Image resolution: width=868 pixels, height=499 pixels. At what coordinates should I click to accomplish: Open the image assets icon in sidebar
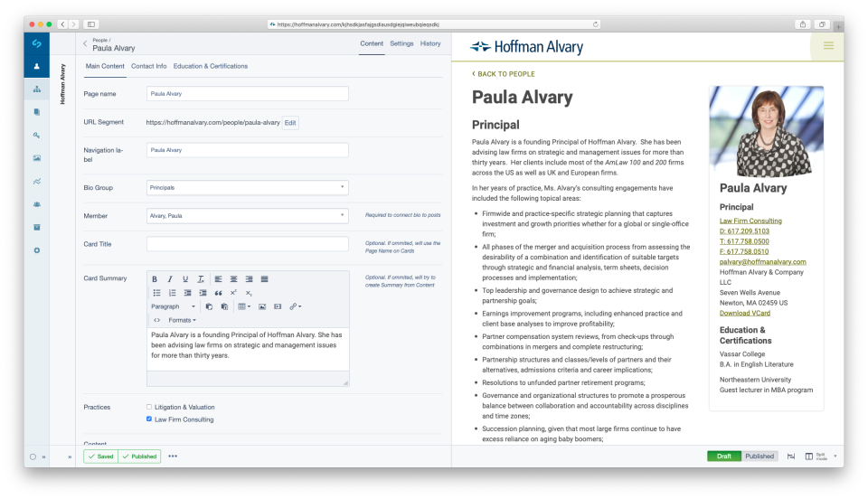pos(36,158)
